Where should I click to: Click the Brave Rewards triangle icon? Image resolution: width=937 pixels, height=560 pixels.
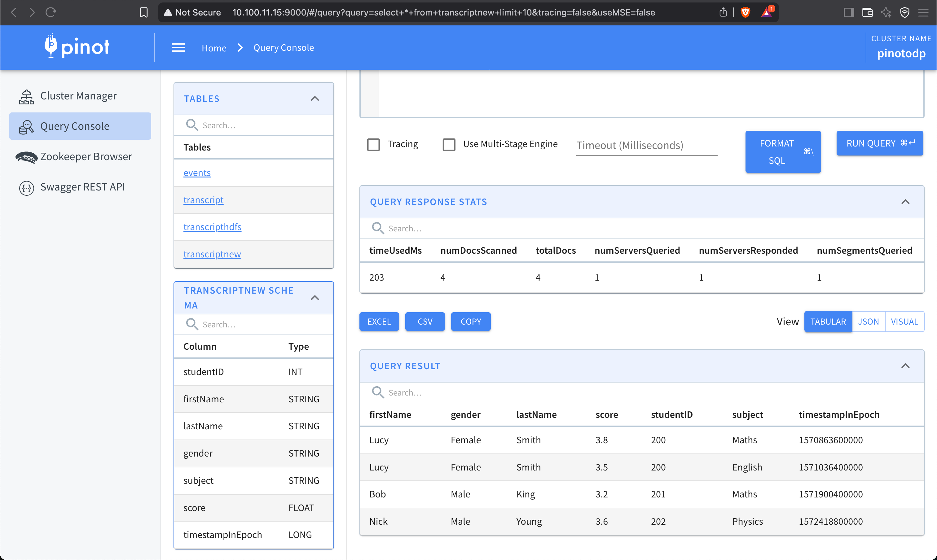pos(767,12)
